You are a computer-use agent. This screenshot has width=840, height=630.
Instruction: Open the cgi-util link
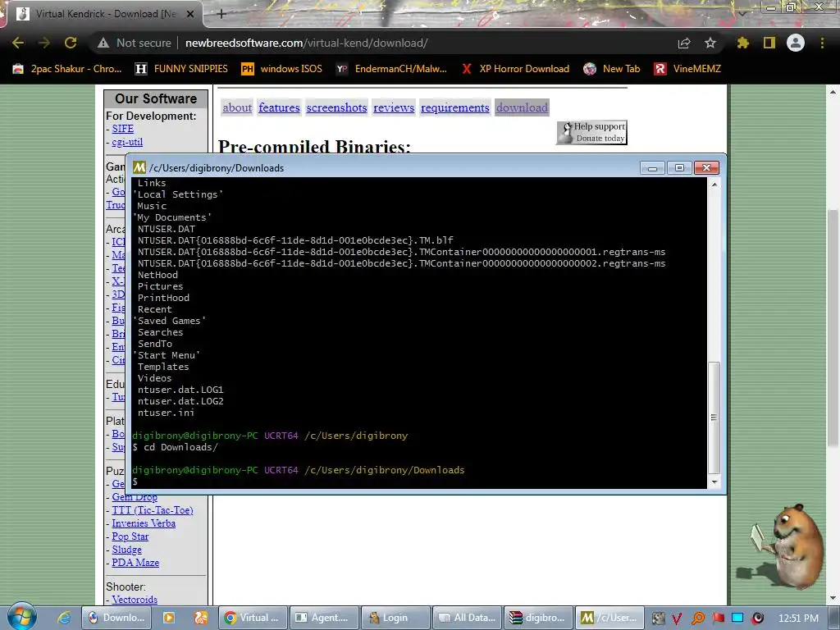(x=127, y=142)
